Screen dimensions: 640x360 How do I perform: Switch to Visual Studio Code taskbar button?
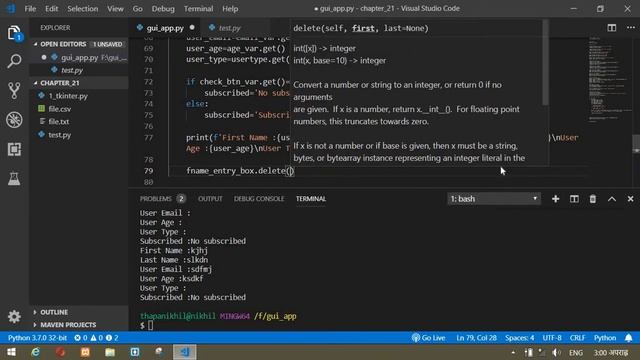[x=184, y=352]
